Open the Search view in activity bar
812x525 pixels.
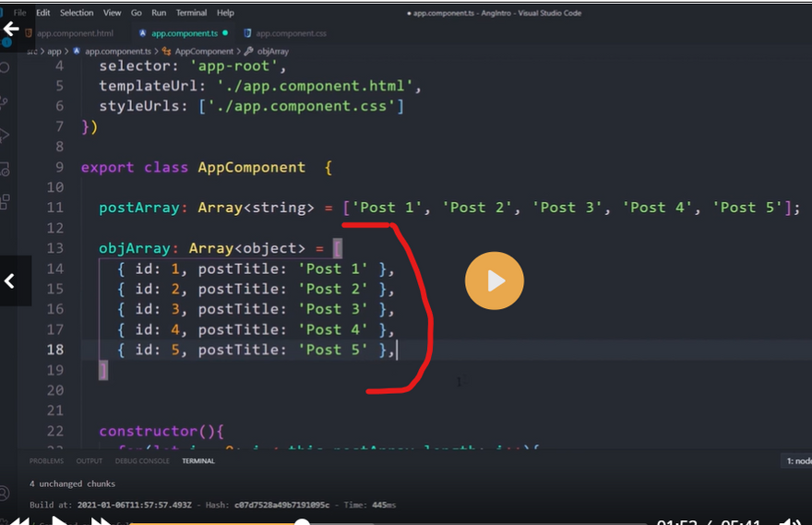pyautogui.click(x=6, y=67)
